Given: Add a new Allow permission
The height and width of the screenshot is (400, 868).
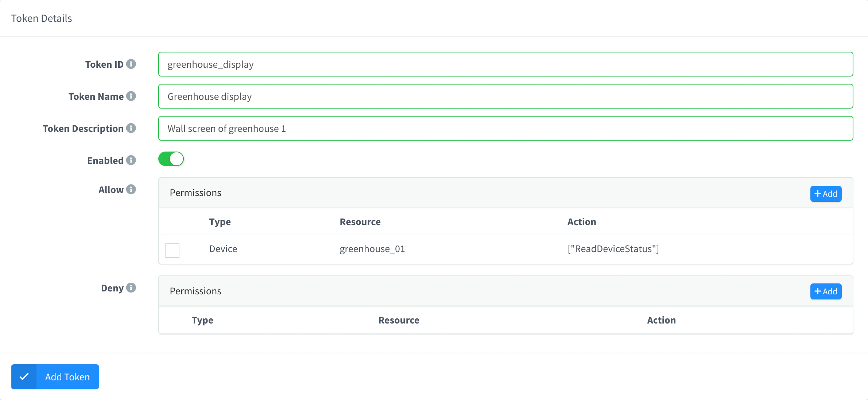Looking at the screenshot, I should (826, 194).
